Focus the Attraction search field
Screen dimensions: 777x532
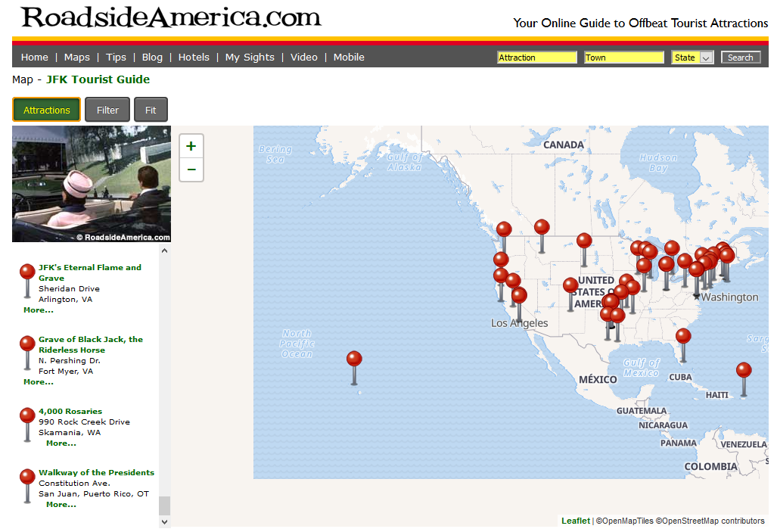[537, 58]
